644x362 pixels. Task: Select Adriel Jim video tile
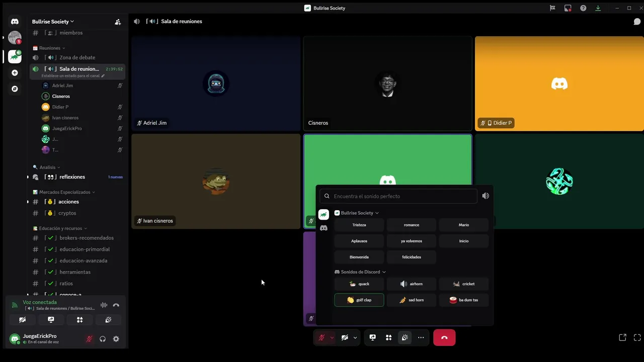click(x=216, y=83)
